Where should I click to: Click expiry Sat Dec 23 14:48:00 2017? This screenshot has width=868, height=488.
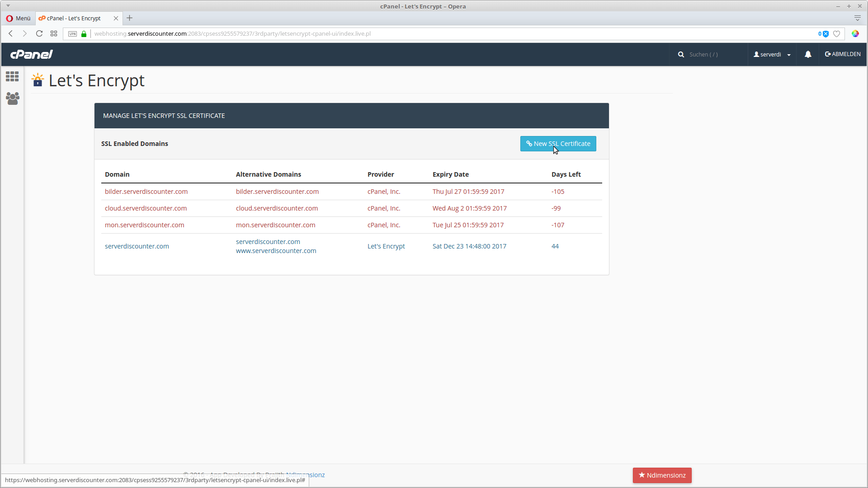pyautogui.click(x=469, y=246)
